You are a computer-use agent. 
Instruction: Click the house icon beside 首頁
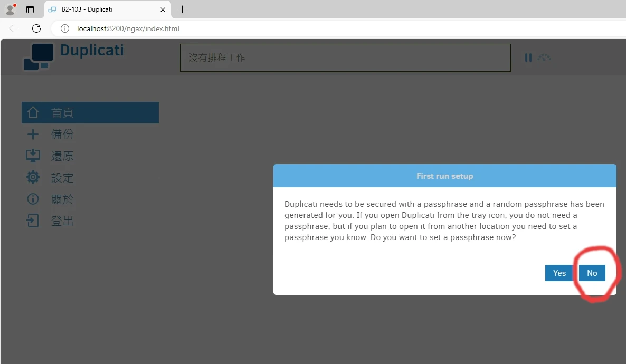(x=33, y=112)
